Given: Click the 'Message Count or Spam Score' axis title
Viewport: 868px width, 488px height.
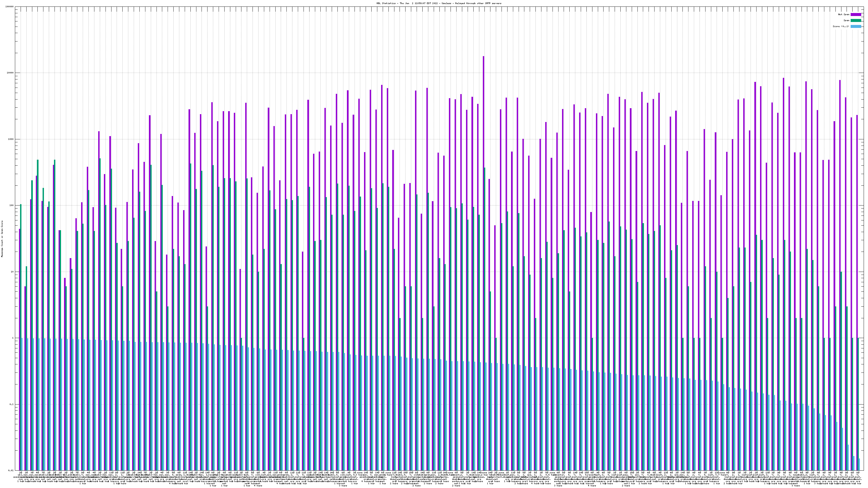Looking at the screenshot, I should [2, 239].
